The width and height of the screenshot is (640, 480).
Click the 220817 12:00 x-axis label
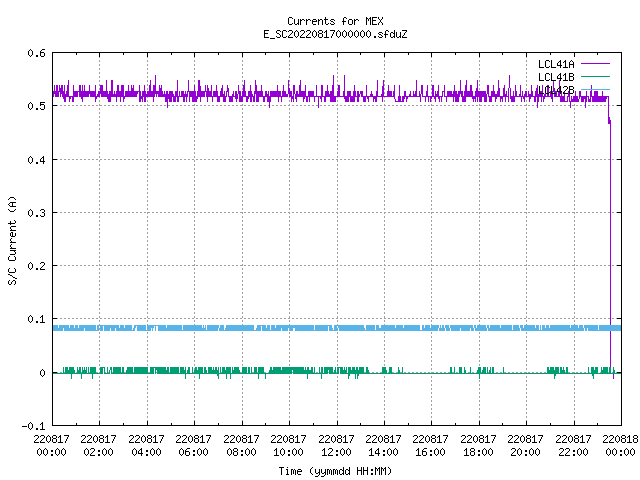336,445
